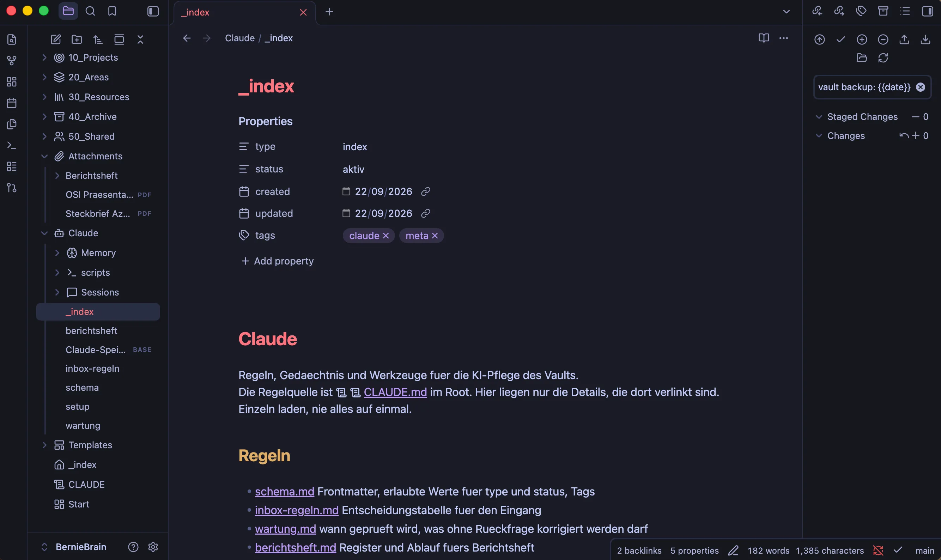Refresh the source control view
This screenshot has width=941, height=560.
pyautogui.click(x=883, y=58)
